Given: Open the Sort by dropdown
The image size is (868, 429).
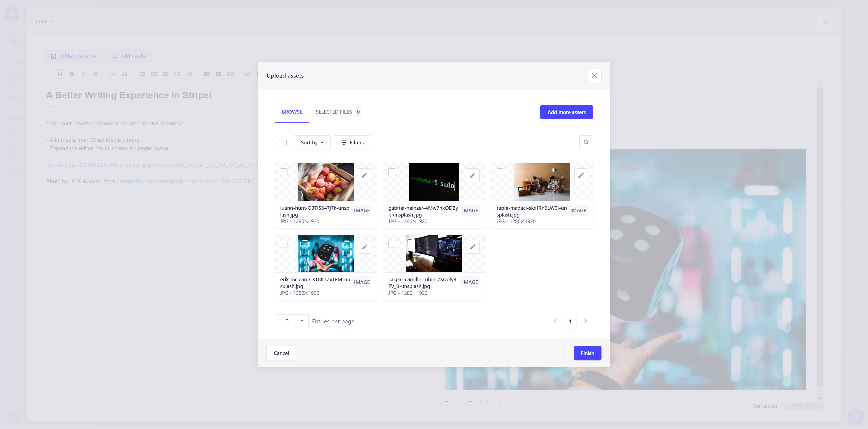Looking at the screenshot, I should pos(312,142).
